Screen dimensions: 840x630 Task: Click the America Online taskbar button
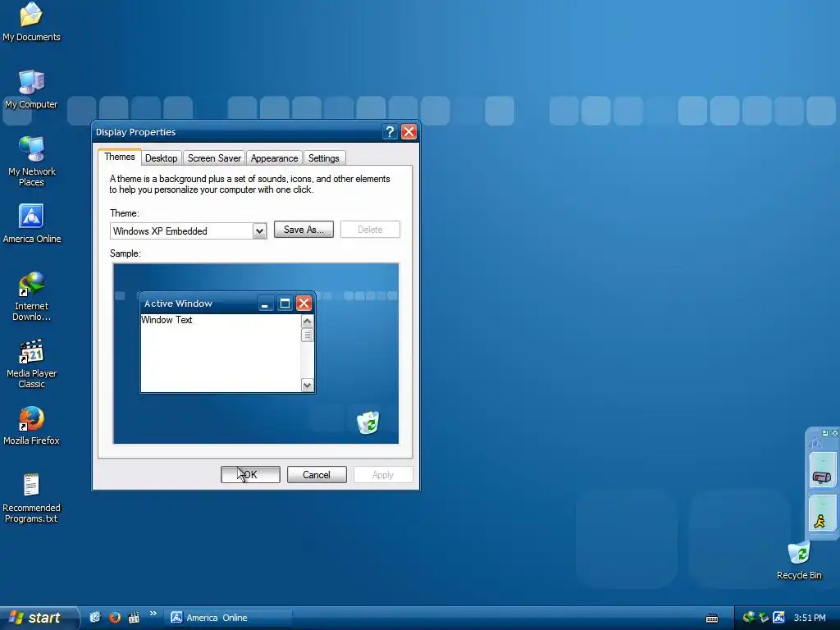(229, 618)
